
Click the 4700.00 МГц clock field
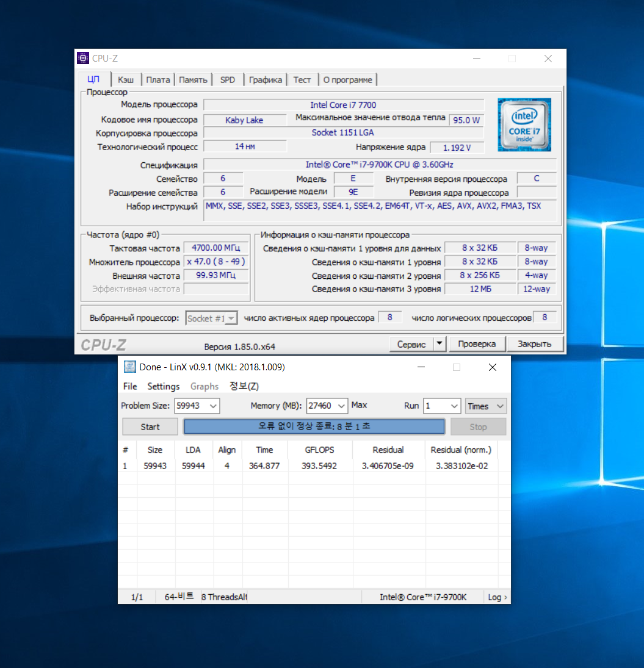[x=216, y=248]
